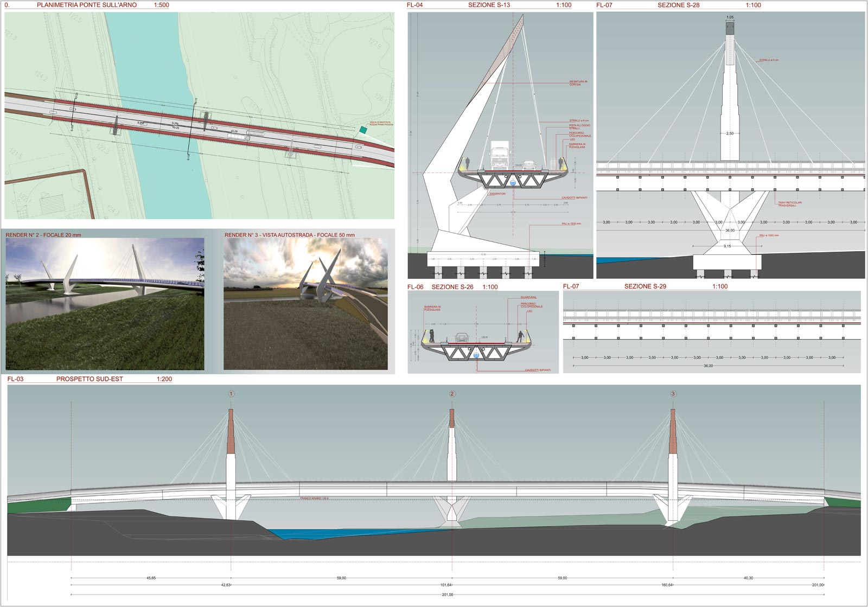Click the '45,65' span dimension
The image size is (868, 607).
coord(151,578)
